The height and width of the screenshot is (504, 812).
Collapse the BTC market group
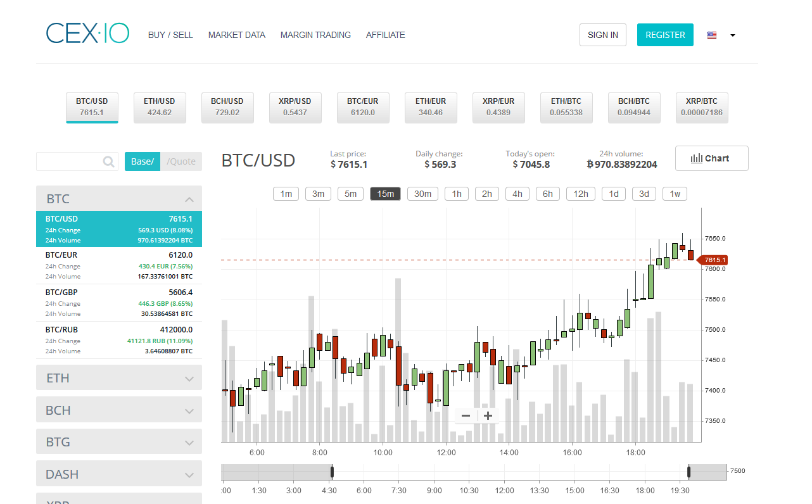click(x=119, y=198)
